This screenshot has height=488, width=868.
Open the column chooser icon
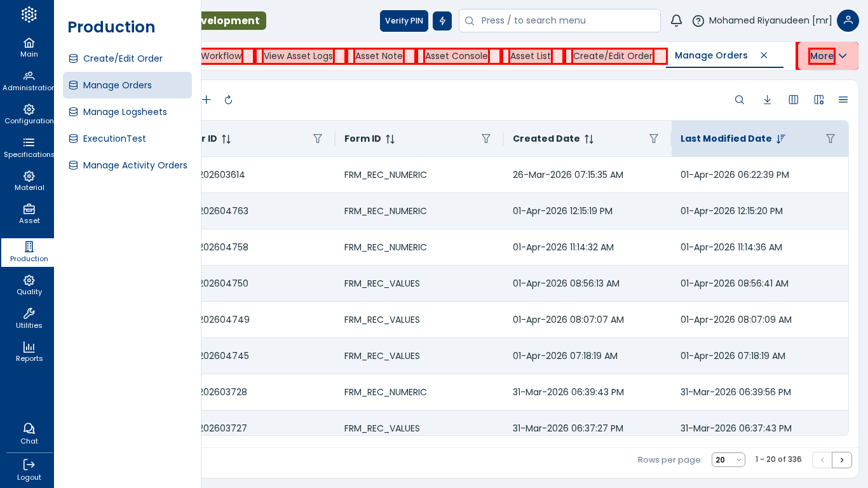(794, 100)
